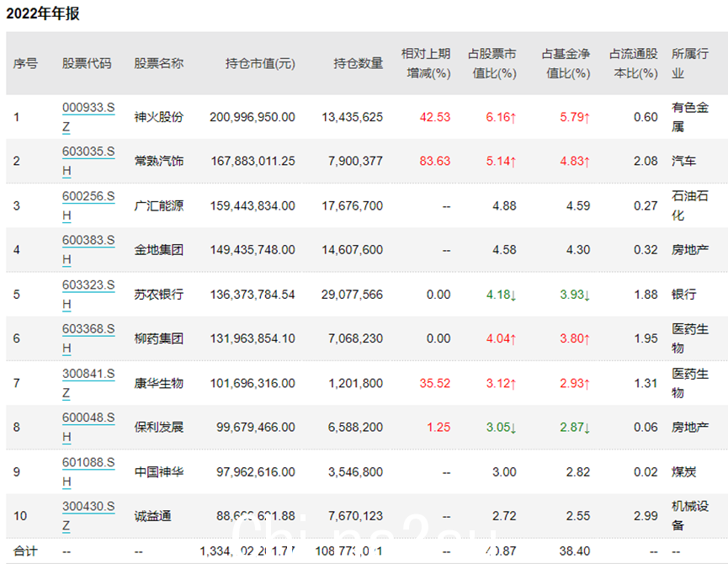Viewport: 728px width, 564px height.
Task: Click market value 97,962,616.00
Action: 255,471
